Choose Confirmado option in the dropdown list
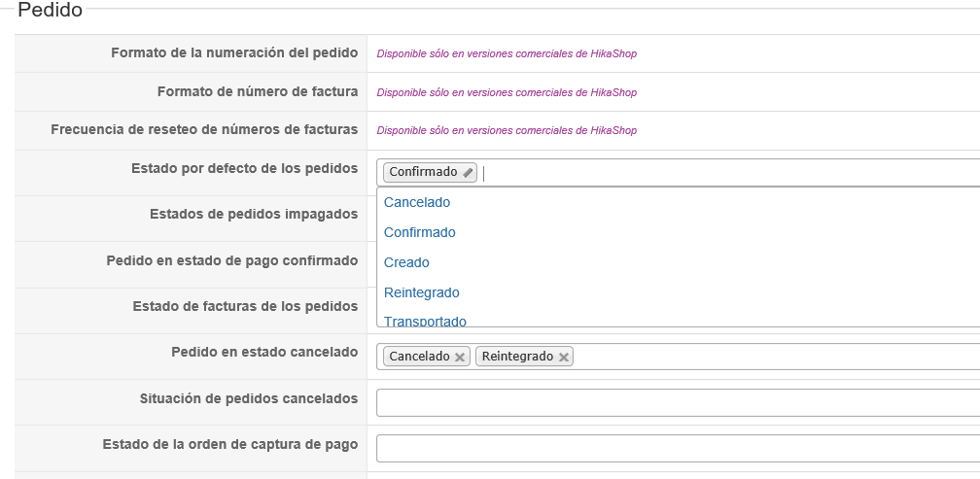 (x=419, y=232)
